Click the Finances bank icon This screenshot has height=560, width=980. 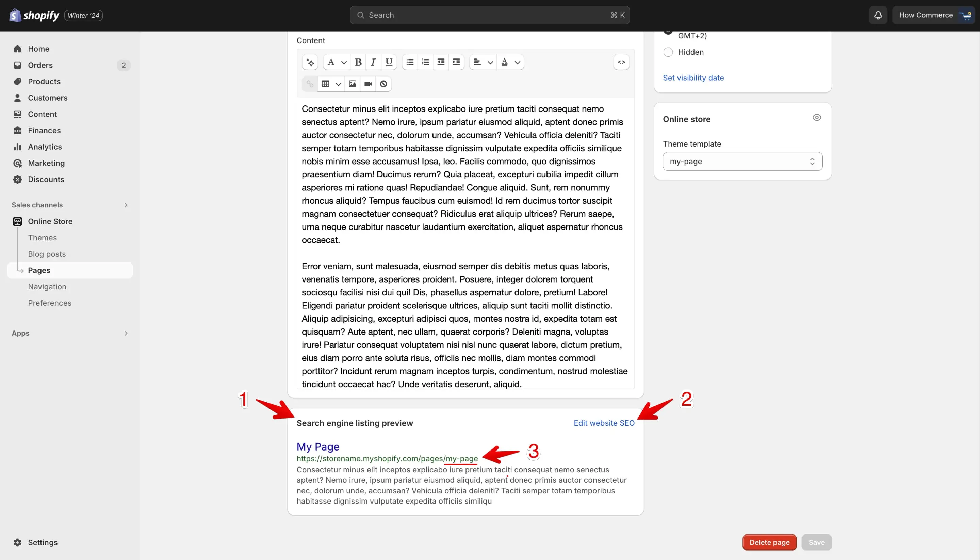pyautogui.click(x=17, y=130)
